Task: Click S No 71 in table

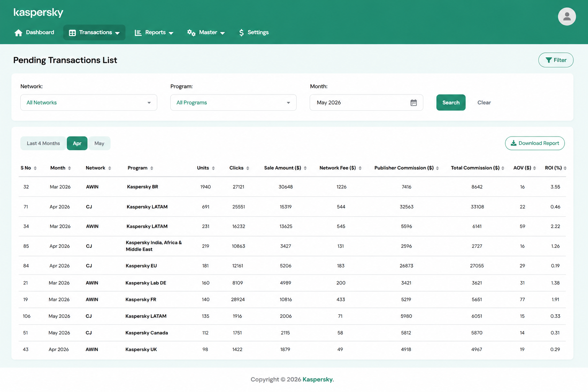Action: 26,207
